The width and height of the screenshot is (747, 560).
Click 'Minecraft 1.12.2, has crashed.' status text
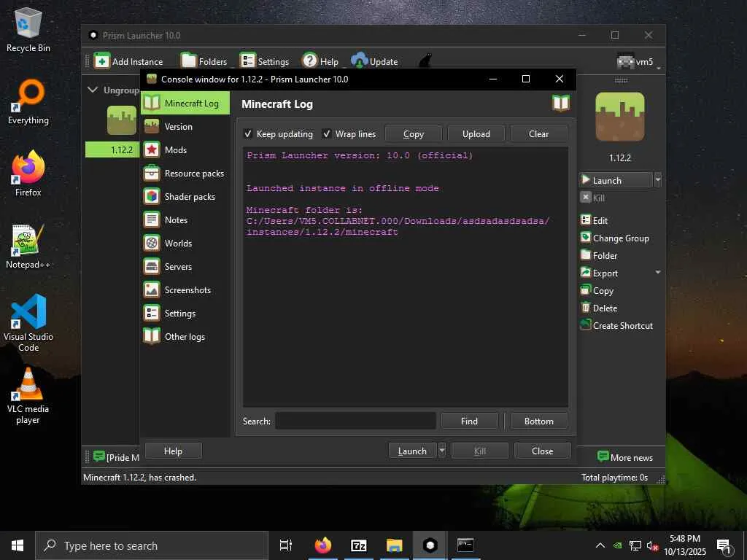coord(139,477)
